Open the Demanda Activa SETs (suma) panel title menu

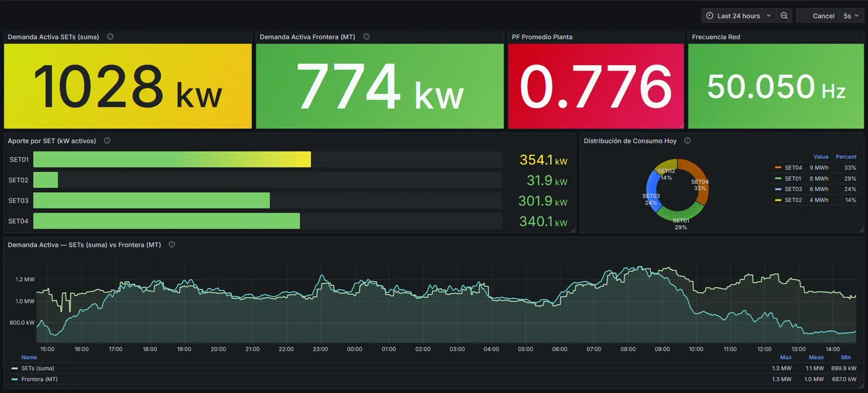pyautogui.click(x=53, y=37)
